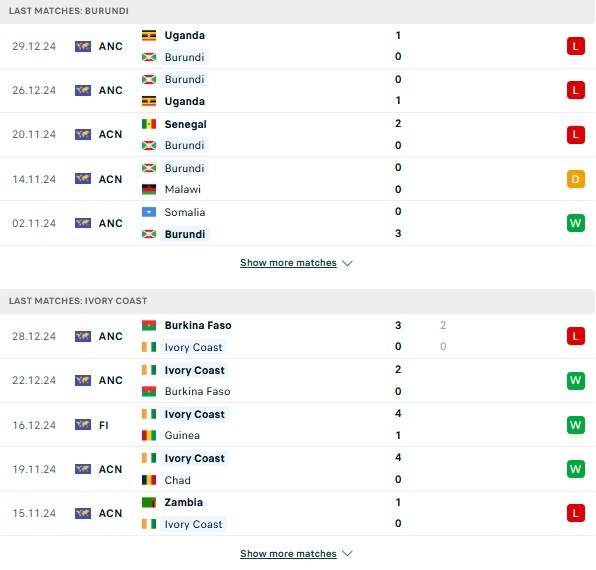Open the Ivory Coast vs Chad match row
The height and width of the screenshot is (570, 596).
[x=297, y=469]
